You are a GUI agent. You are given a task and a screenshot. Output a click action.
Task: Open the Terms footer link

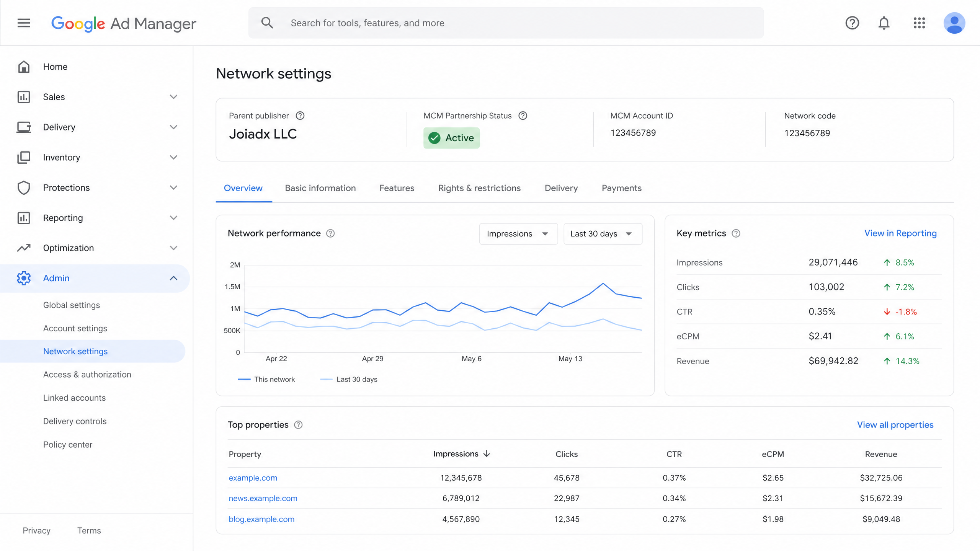click(x=89, y=531)
